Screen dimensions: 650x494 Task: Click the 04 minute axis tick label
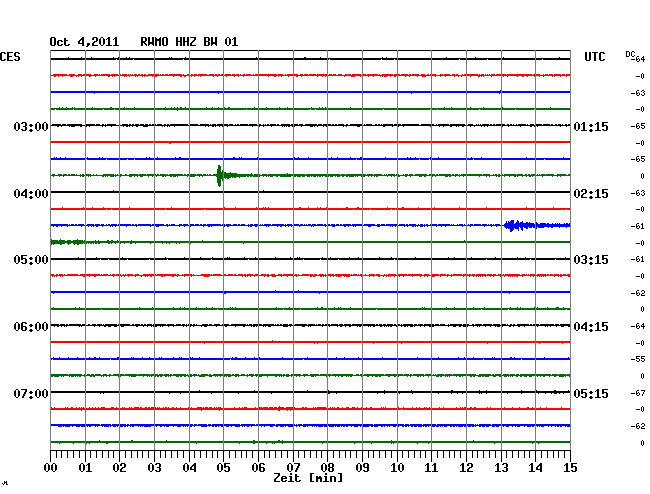pyautogui.click(x=189, y=468)
